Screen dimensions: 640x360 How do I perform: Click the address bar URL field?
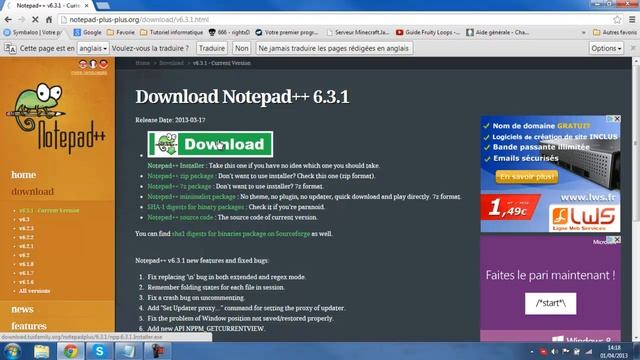[335, 19]
